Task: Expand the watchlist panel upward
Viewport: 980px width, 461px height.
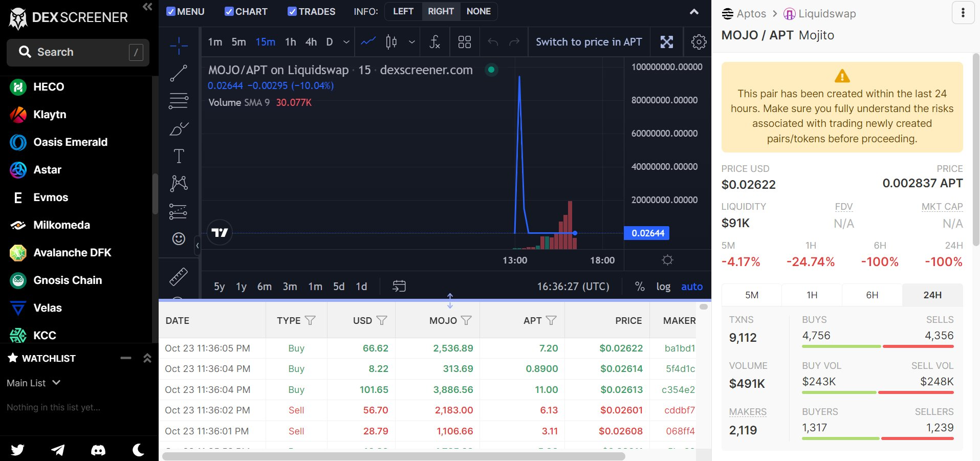Action: (147, 358)
